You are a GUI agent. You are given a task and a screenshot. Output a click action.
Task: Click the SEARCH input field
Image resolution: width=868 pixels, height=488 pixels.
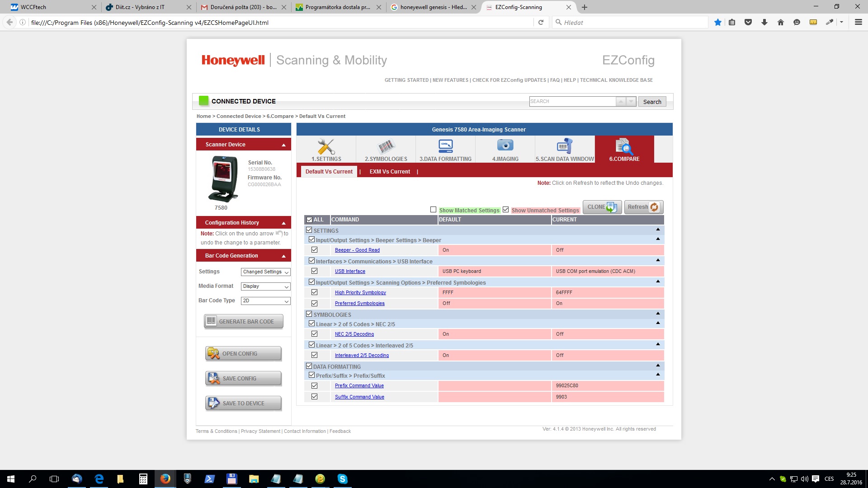572,102
